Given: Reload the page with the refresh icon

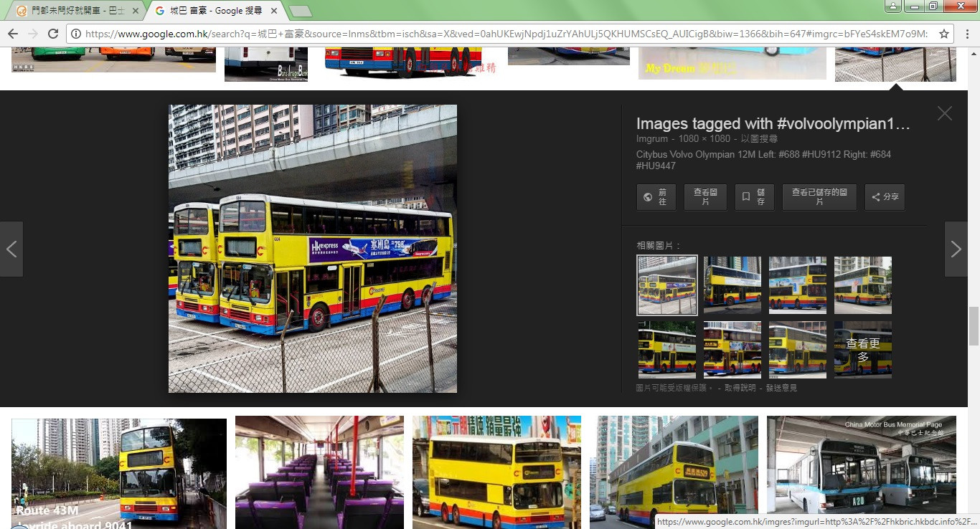Looking at the screenshot, I should (52, 34).
